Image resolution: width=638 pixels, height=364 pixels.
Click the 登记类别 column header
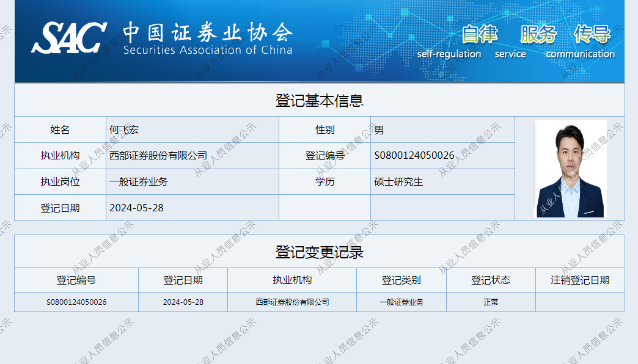pos(402,280)
